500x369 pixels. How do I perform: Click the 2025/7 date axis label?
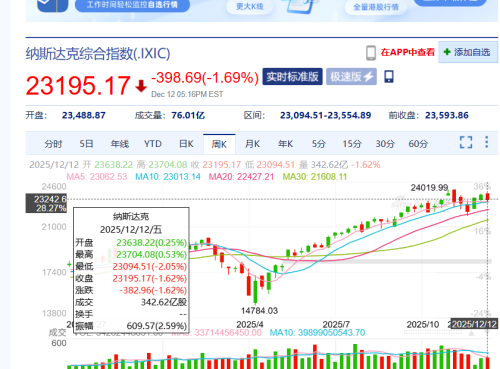336,324
